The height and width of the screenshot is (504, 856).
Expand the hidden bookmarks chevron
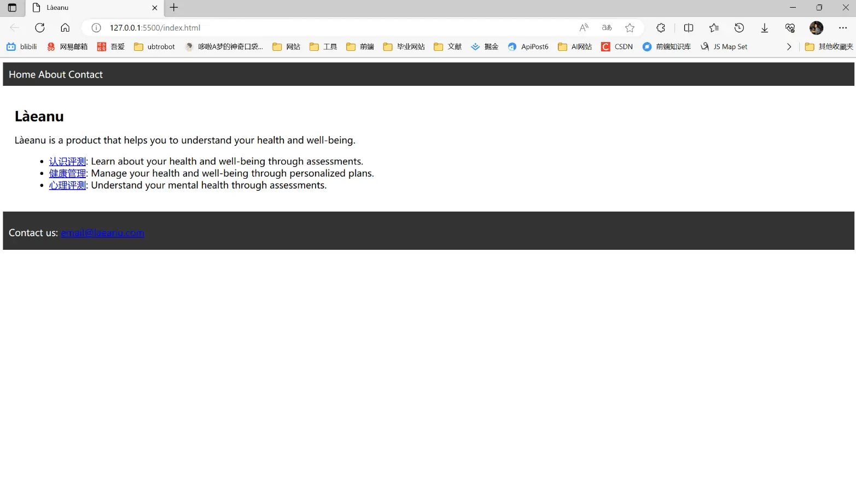point(789,47)
